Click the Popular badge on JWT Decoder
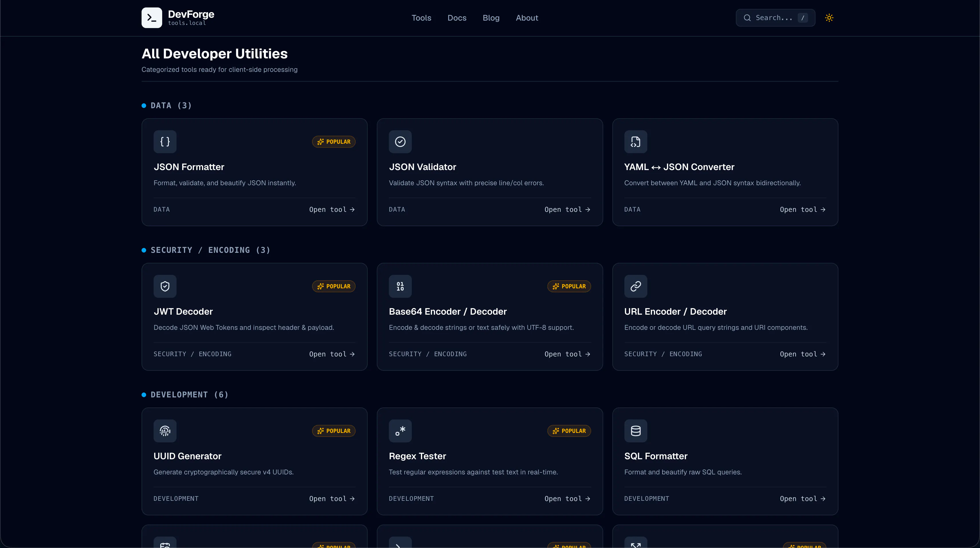 tap(334, 286)
